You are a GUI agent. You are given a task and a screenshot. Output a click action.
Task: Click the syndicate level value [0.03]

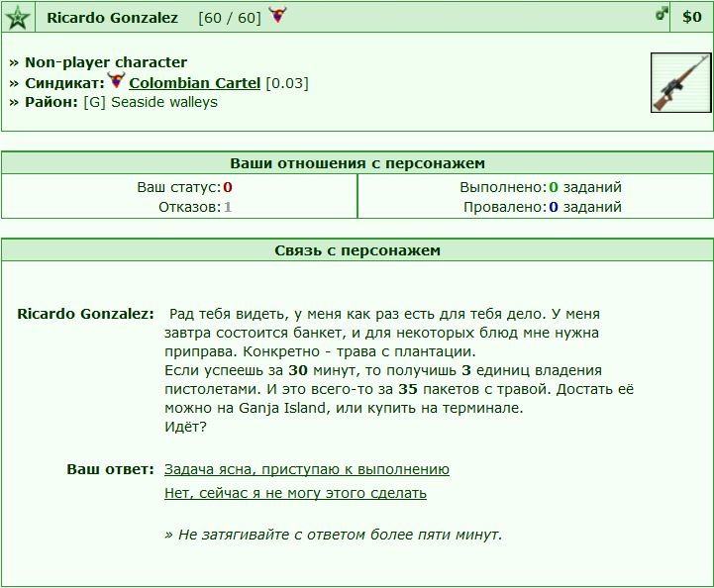[x=287, y=83]
